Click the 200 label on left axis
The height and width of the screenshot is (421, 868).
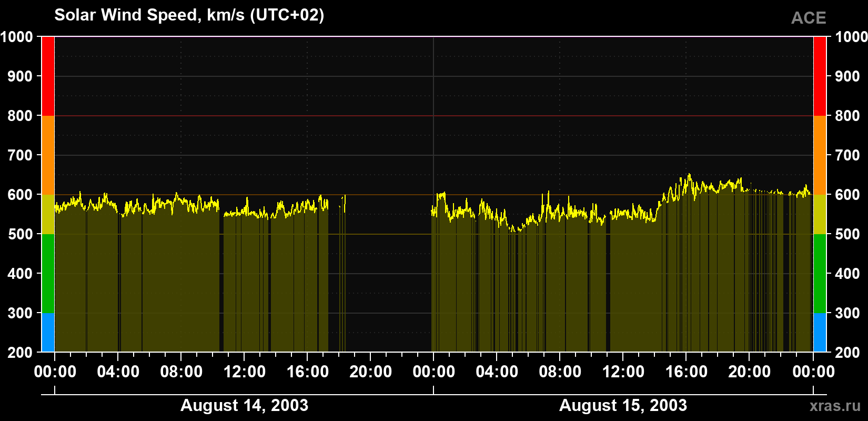pyautogui.click(x=21, y=353)
